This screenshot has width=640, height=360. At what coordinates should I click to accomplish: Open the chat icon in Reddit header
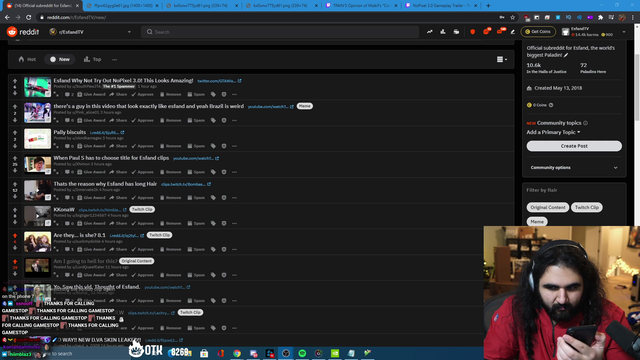486,32
